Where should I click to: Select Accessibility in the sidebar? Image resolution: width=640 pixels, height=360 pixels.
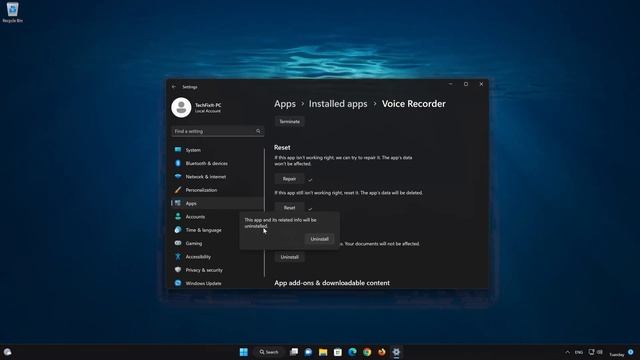[218, 256]
